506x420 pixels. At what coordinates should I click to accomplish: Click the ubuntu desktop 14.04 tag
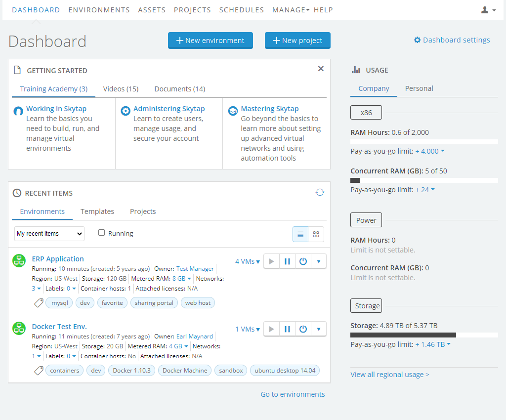point(285,371)
